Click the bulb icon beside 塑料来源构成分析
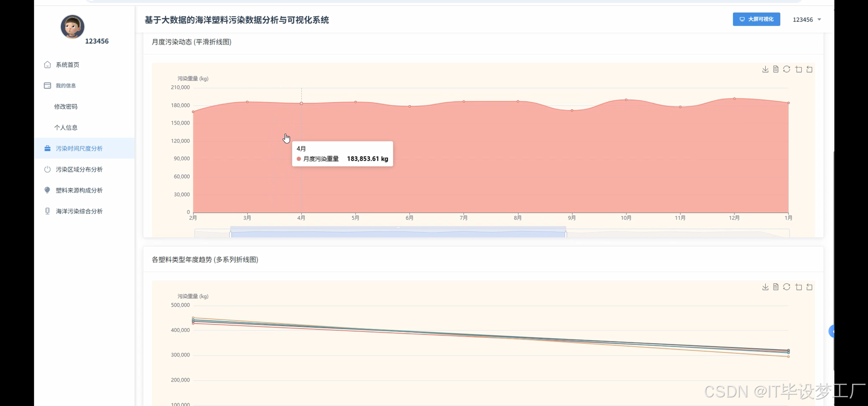This screenshot has width=868, height=406. coord(47,190)
